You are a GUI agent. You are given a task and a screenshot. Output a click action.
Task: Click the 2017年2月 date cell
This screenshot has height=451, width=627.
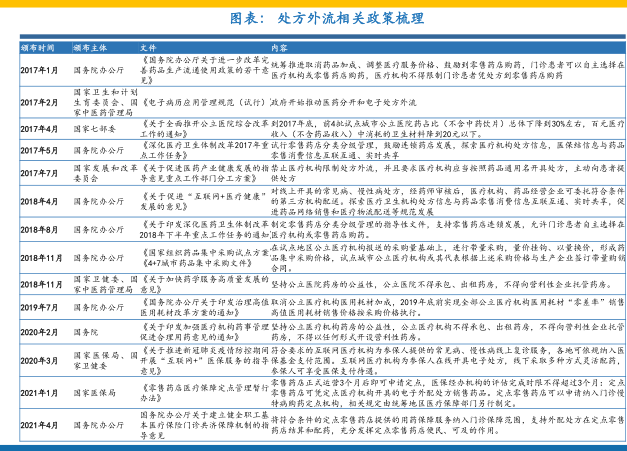[x=40, y=102]
